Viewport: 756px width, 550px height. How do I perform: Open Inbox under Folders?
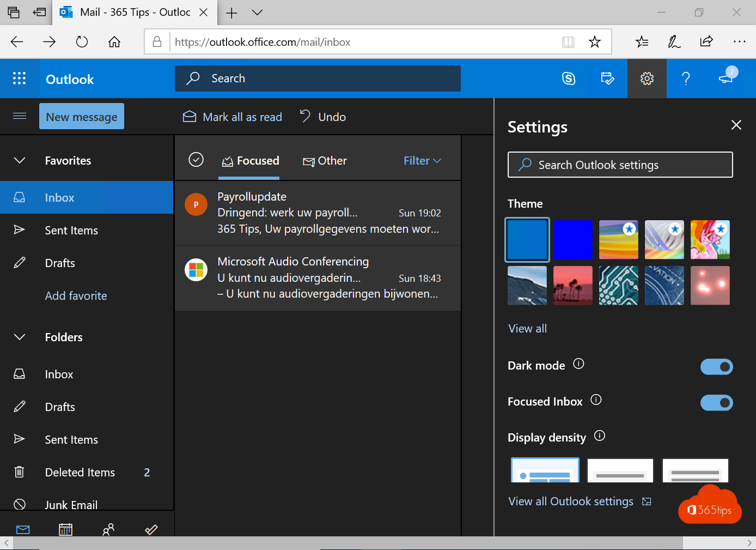[87, 374]
